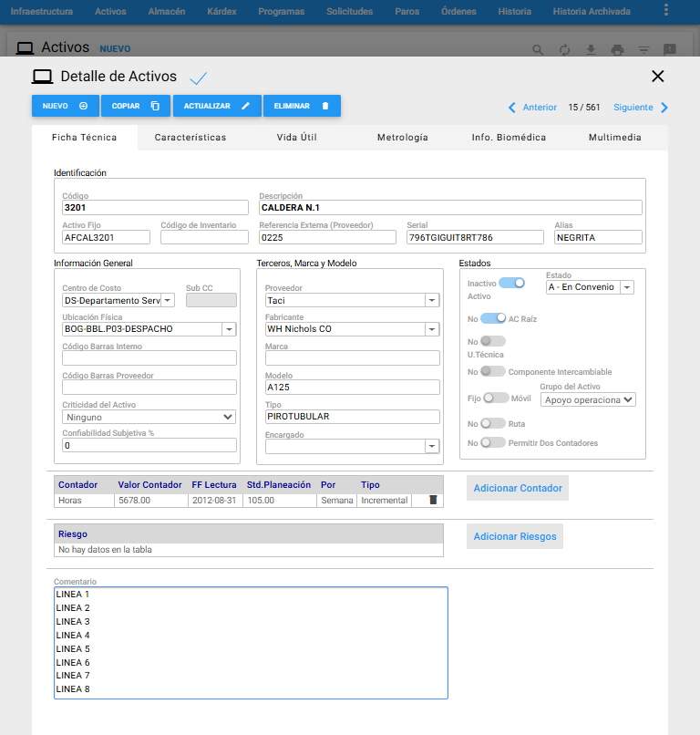Toggle the Inactivo/Activo switch
This screenshot has height=735, width=700.
point(511,283)
